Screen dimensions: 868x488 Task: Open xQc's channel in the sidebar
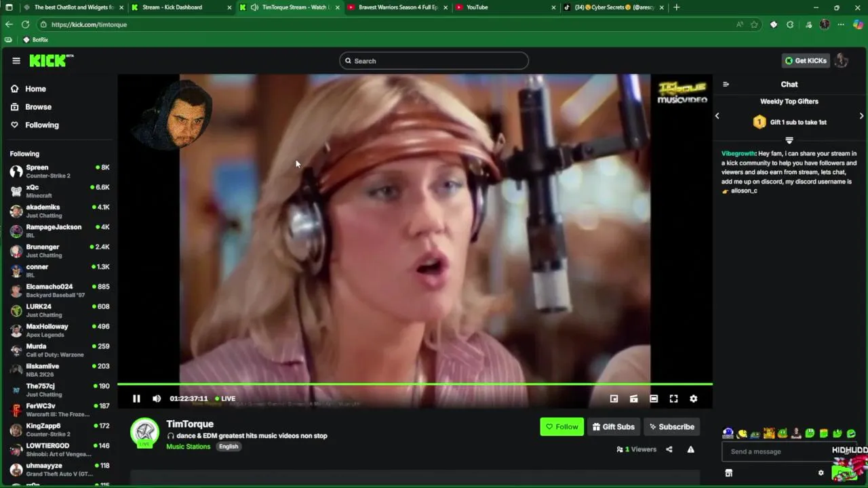click(x=60, y=191)
